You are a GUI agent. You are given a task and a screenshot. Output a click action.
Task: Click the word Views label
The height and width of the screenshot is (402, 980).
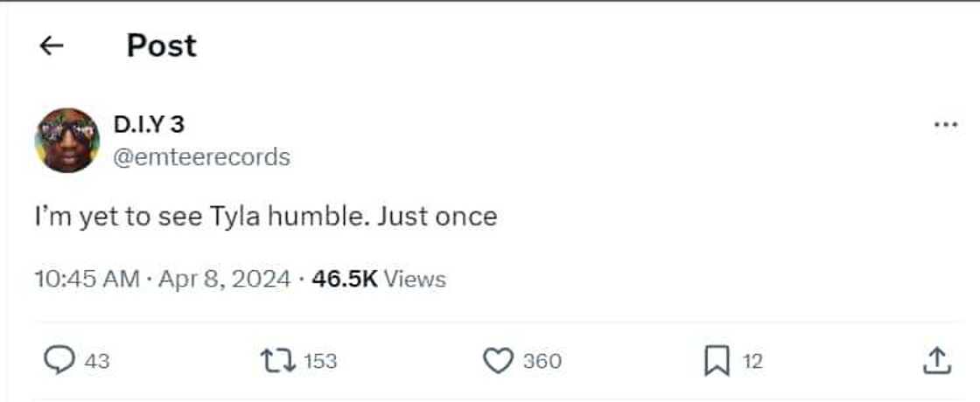coord(416,280)
